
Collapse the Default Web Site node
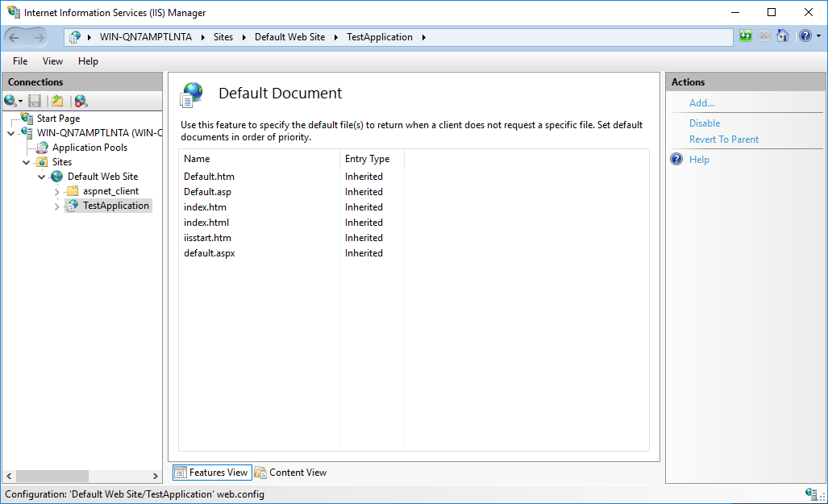click(41, 177)
